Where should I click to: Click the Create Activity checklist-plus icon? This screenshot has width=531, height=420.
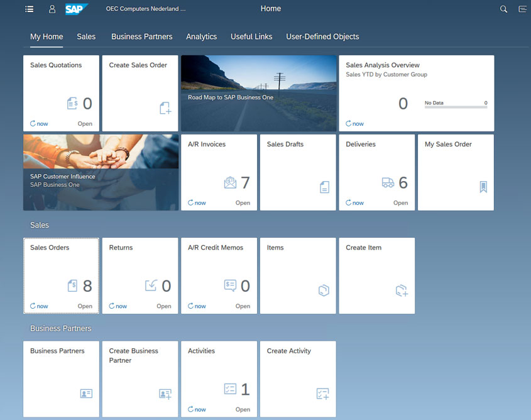click(x=323, y=394)
